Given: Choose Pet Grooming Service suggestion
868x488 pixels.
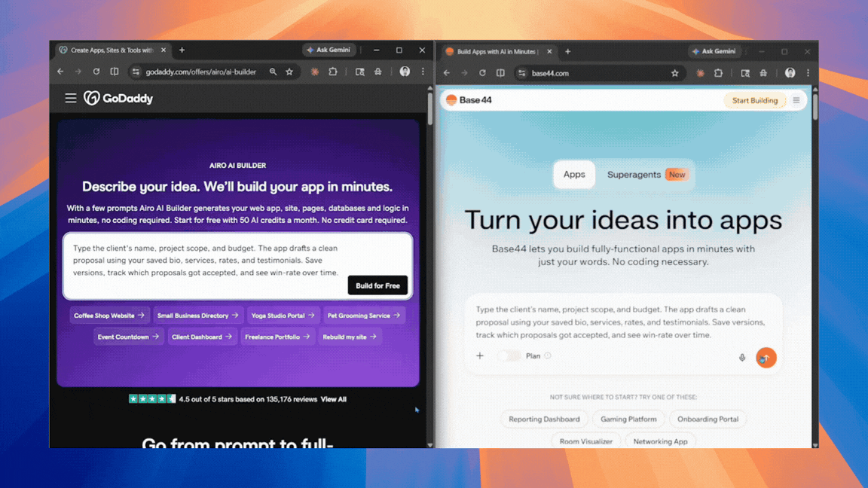Looking at the screenshot, I should tap(364, 316).
